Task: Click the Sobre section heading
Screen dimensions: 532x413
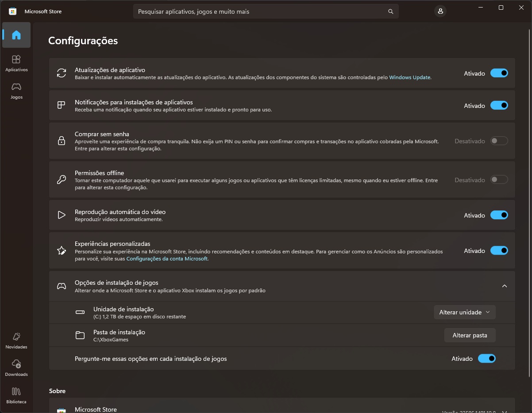Action: [57, 391]
